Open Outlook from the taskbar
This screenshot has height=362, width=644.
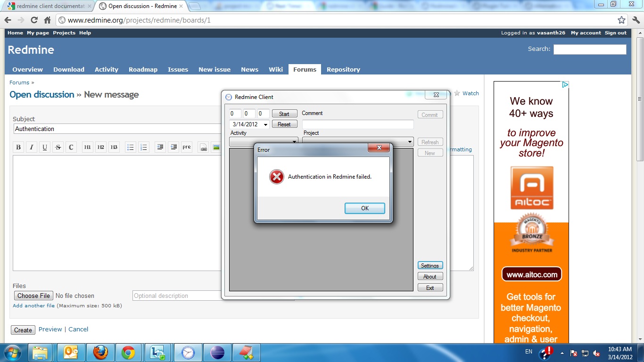point(71,353)
